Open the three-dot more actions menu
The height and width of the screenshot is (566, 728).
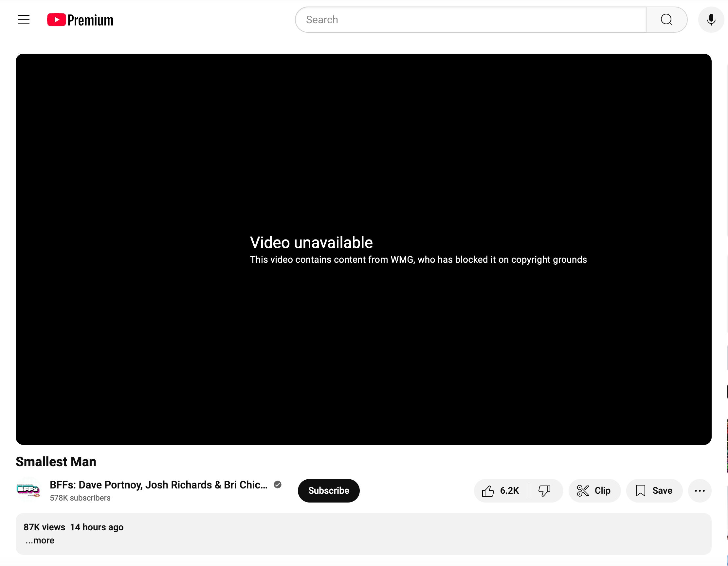click(699, 491)
